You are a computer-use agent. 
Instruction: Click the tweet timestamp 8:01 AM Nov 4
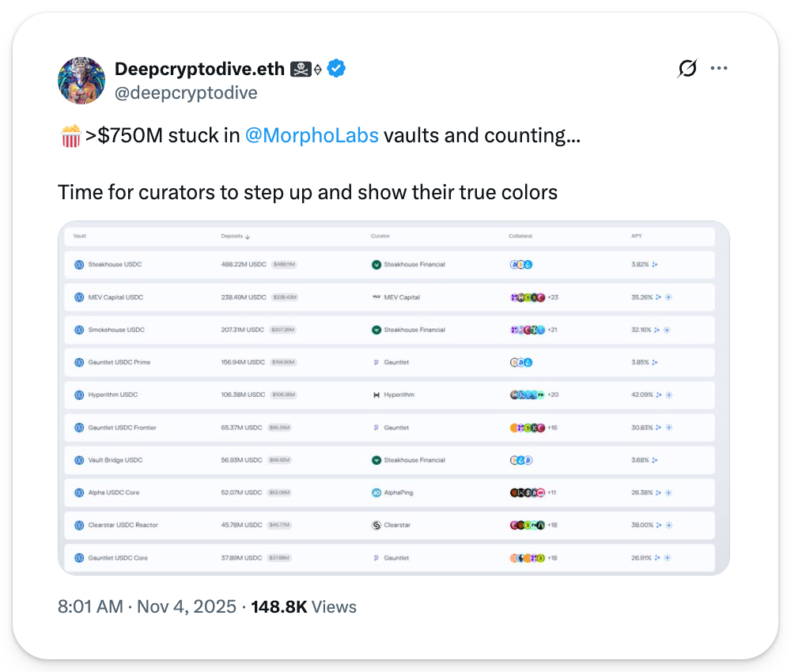point(147,607)
